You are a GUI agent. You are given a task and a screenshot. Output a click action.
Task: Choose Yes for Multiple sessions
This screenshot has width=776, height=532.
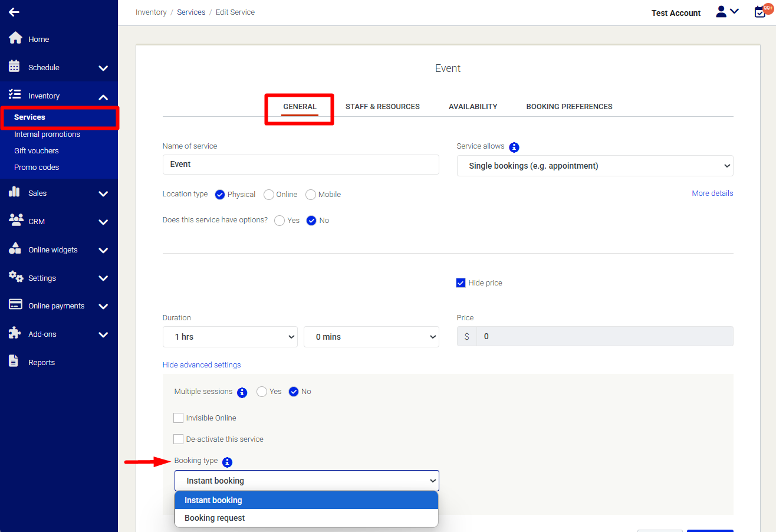262,392
